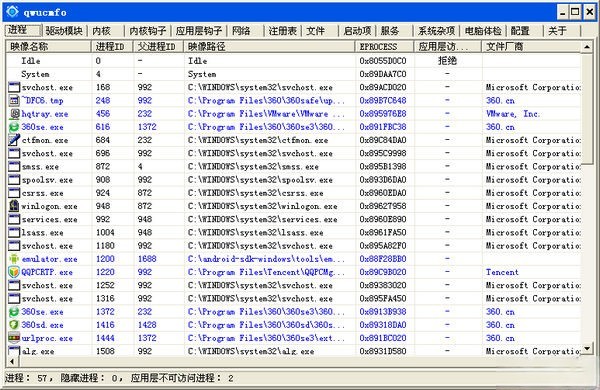
Task: Switch to the 电脑体检 tab
Action: [x=483, y=31]
